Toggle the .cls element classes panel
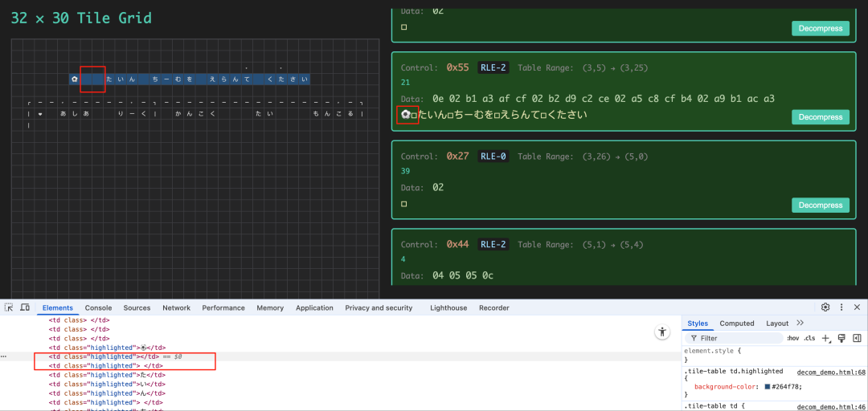This screenshot has height=411, width=868. pos(809,338)
